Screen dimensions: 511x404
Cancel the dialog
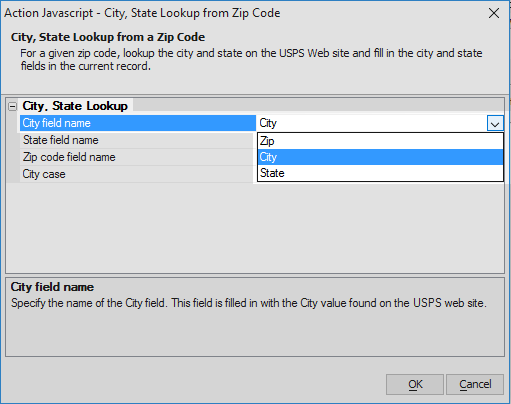click(475, 384)
